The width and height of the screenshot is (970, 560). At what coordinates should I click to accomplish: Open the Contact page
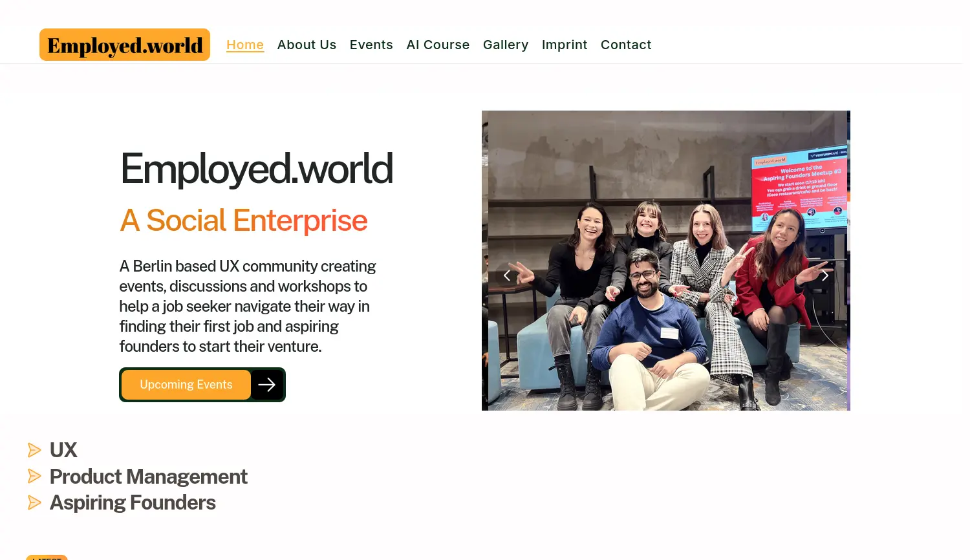[626, 45]
